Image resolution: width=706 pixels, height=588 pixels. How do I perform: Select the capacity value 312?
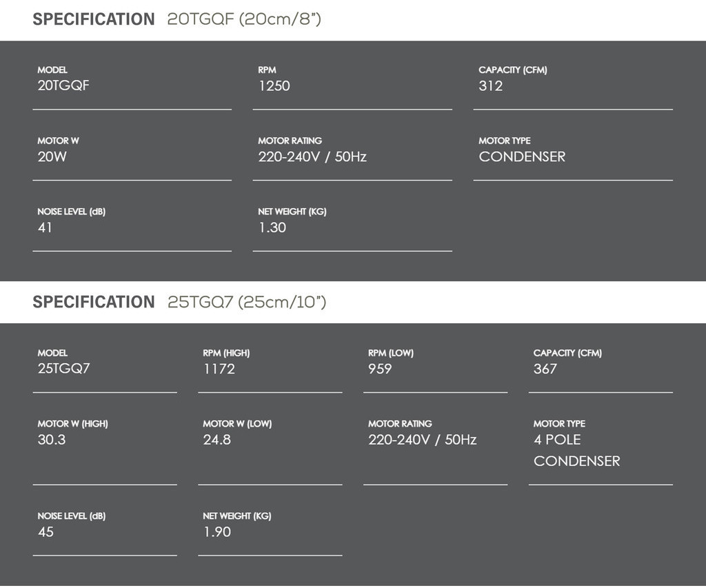(490, 86)
